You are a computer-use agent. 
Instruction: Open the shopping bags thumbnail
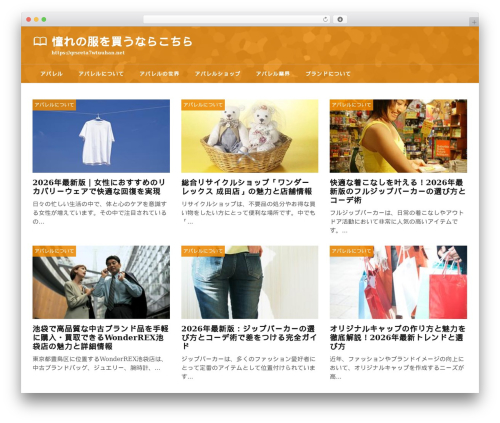pos(398,282)
